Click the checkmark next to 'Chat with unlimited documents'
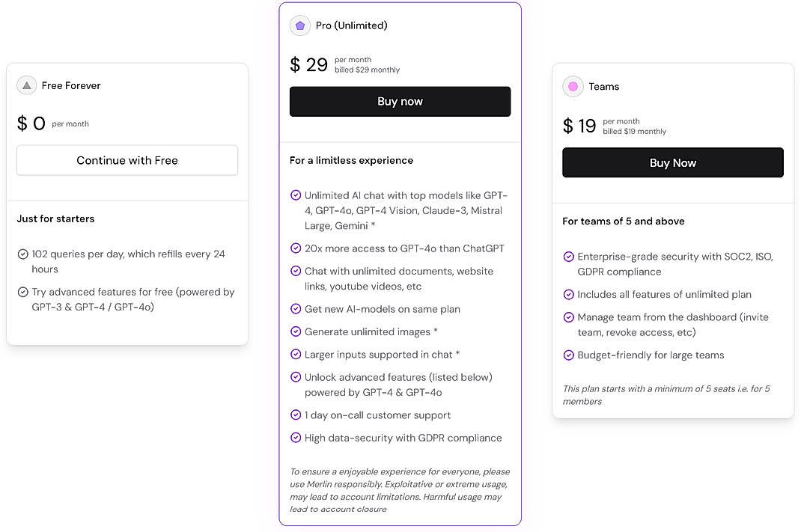 click(295, 271)
